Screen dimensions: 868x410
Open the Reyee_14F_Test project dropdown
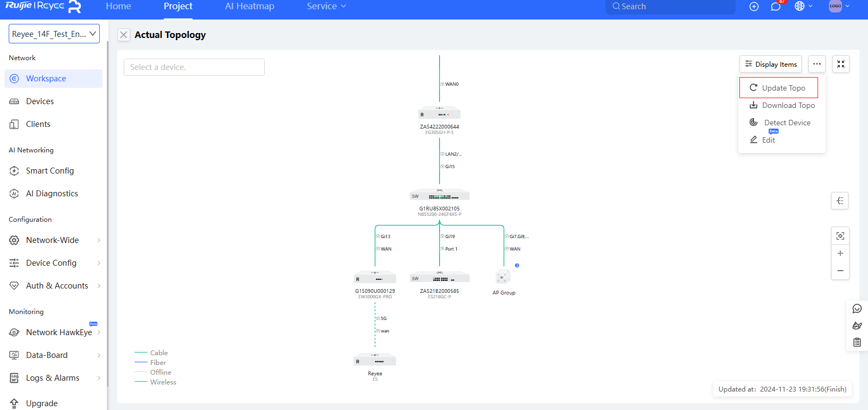click(x=54, y=34)
